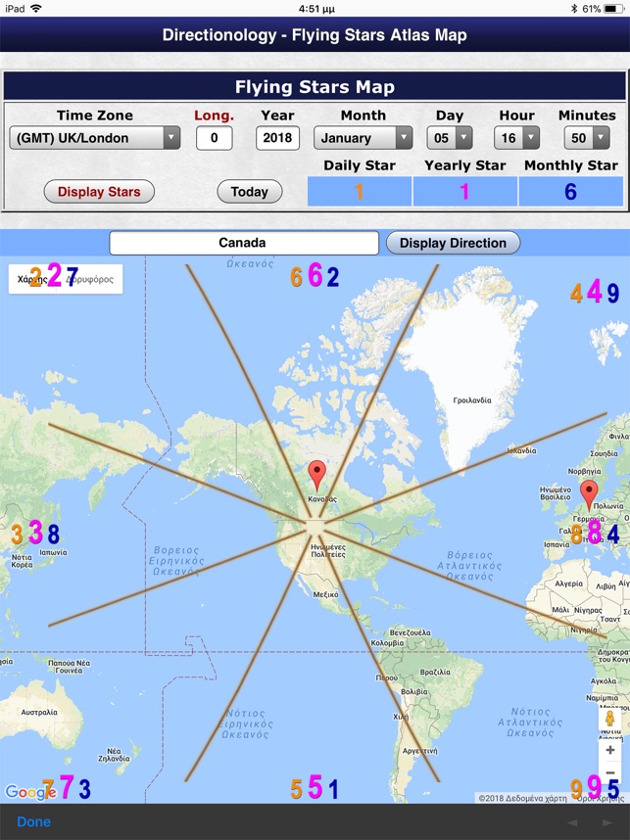Click the Αυστραλία label on map
The width and height of the screenshot is (630, 840).
[39, 712]
